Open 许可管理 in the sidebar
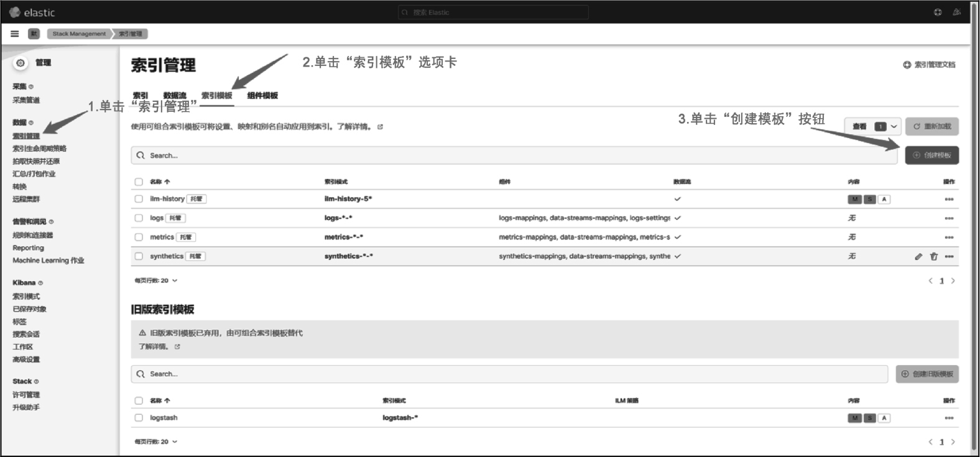Image resolution: width=980 pixels, height=457 pixels. pyautogui.click(x=26, y=395)
